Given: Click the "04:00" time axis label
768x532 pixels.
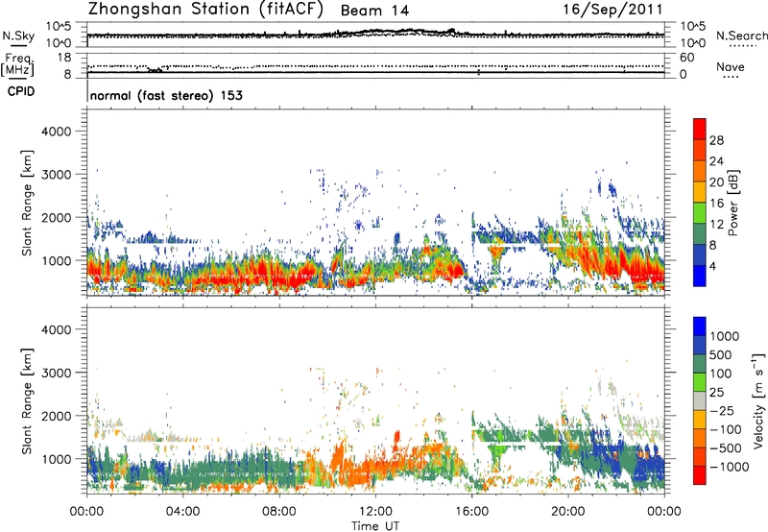Looking at the screenshot, I should (182, 512).
